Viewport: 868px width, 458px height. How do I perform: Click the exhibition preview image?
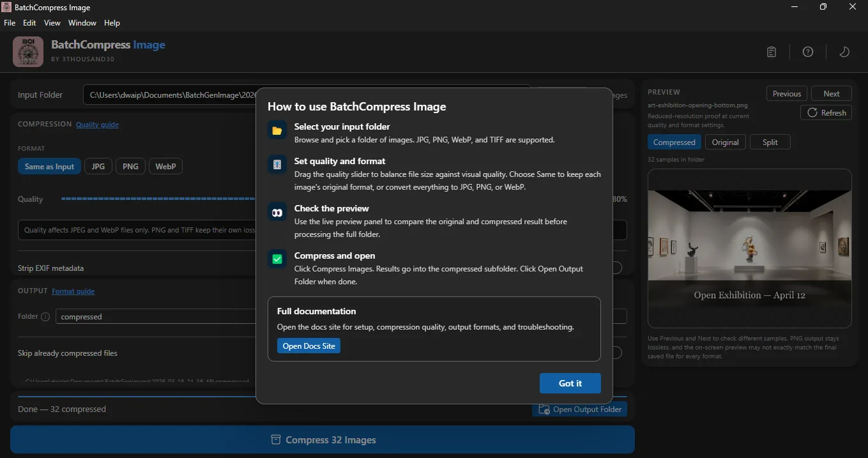pos(750,248)
